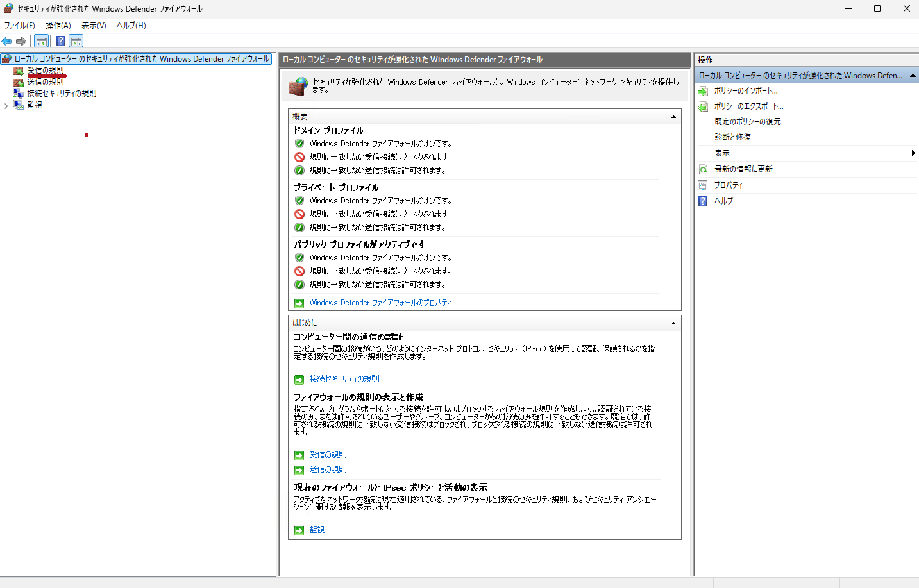919x588 pixels.
Task: Open the 表示 submenu arrow in actions pane
Action: point(913,153)
